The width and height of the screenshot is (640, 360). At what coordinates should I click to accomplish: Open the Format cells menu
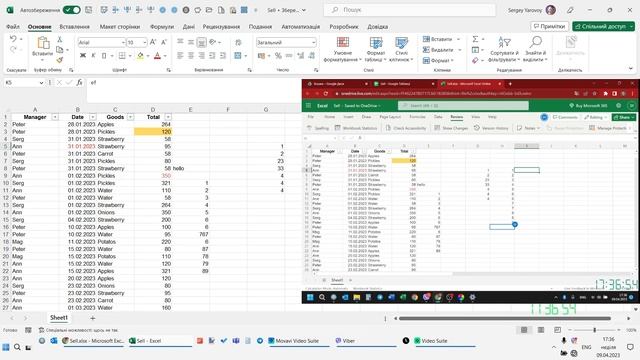438,60
